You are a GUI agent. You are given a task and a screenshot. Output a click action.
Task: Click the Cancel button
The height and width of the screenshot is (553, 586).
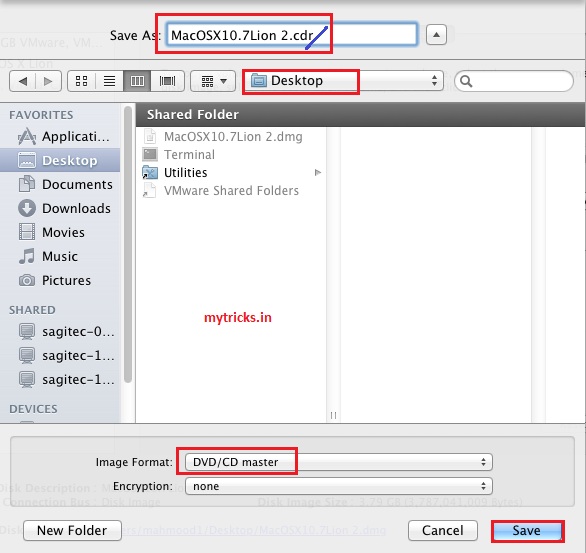tap(443, 530)
